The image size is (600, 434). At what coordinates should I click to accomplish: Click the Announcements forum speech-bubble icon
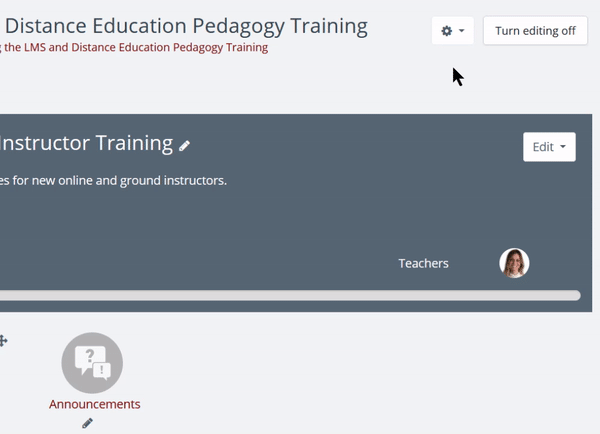[92, 362]
